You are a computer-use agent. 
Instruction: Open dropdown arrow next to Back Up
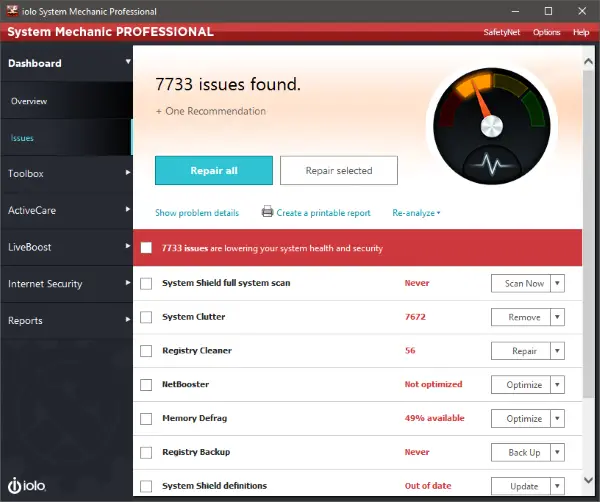(558, 452)
